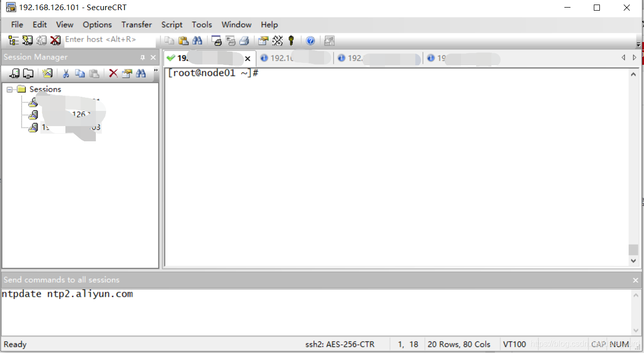Open Session Manager from main toolbar
This screenshot has width=644, height=353.
coord(14,41)
